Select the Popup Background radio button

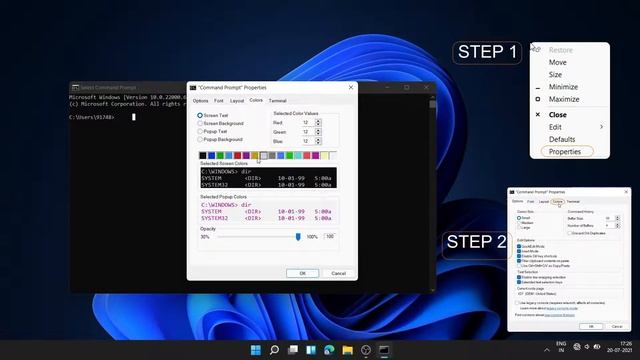[x=200, y=139]
